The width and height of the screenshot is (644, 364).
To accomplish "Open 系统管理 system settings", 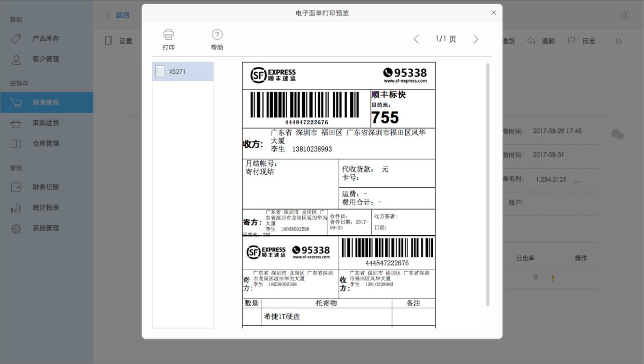I will 46,228.
